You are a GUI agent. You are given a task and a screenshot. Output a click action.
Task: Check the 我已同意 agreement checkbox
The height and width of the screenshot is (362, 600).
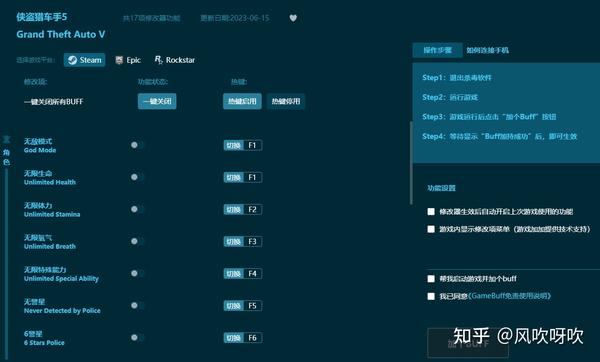[431, 296]
